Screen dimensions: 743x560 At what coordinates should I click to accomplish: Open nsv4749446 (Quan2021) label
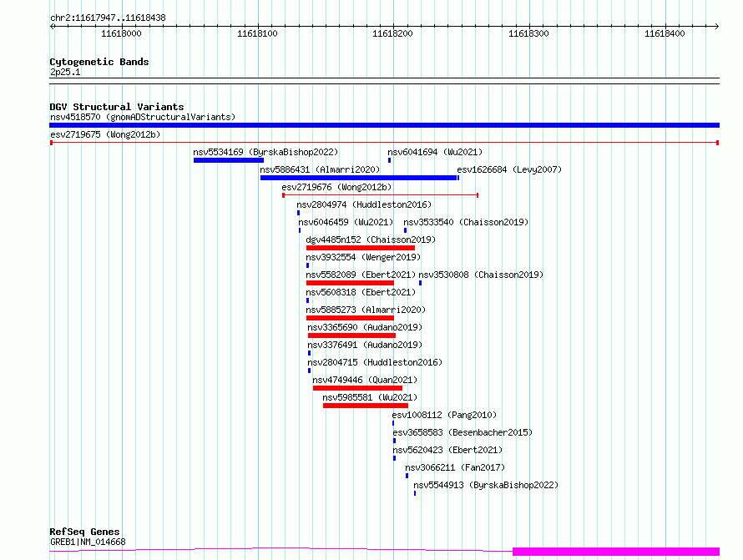pos(365,380)
